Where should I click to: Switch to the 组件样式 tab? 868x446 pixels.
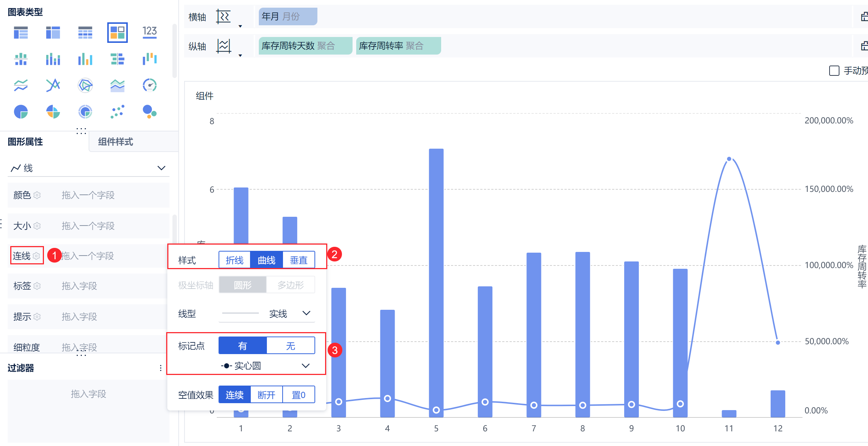116,142
